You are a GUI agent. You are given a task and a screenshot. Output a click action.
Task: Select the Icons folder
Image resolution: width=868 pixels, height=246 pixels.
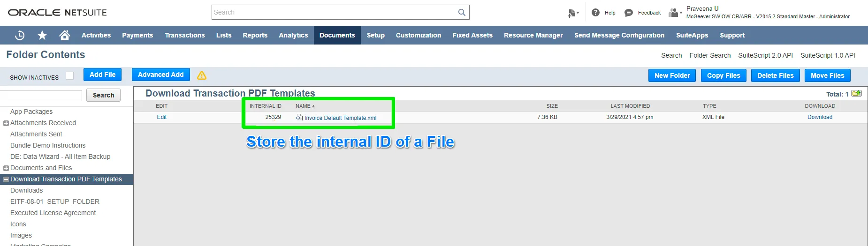pyautogui.click(x=18, y=224)
